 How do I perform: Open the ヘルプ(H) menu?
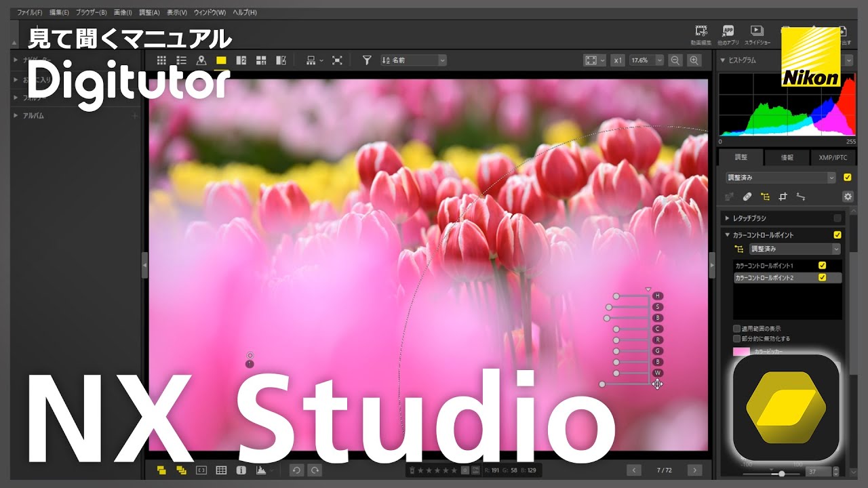(x=245, y=12)
